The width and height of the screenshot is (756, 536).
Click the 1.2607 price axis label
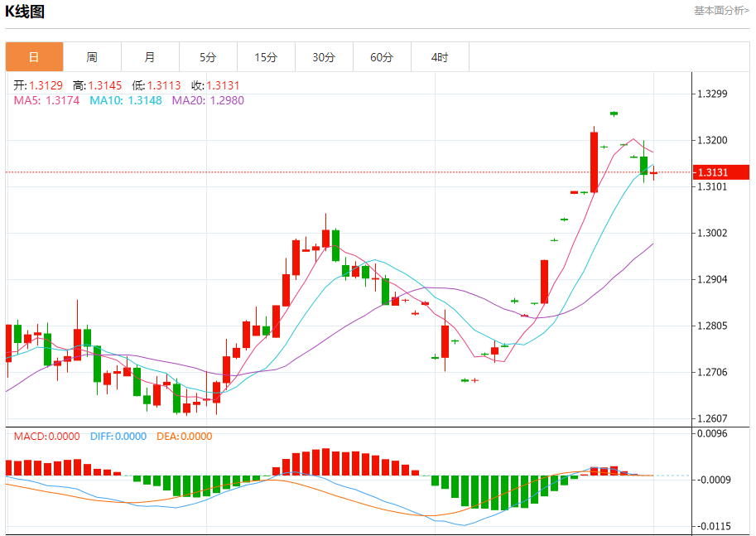(x=712, y=418)
